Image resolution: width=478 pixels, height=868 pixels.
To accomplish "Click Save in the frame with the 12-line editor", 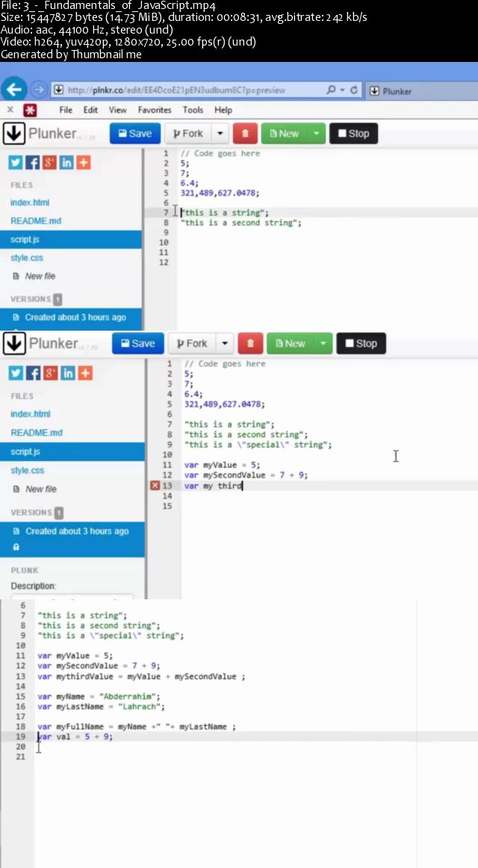I will coord(135,134).
